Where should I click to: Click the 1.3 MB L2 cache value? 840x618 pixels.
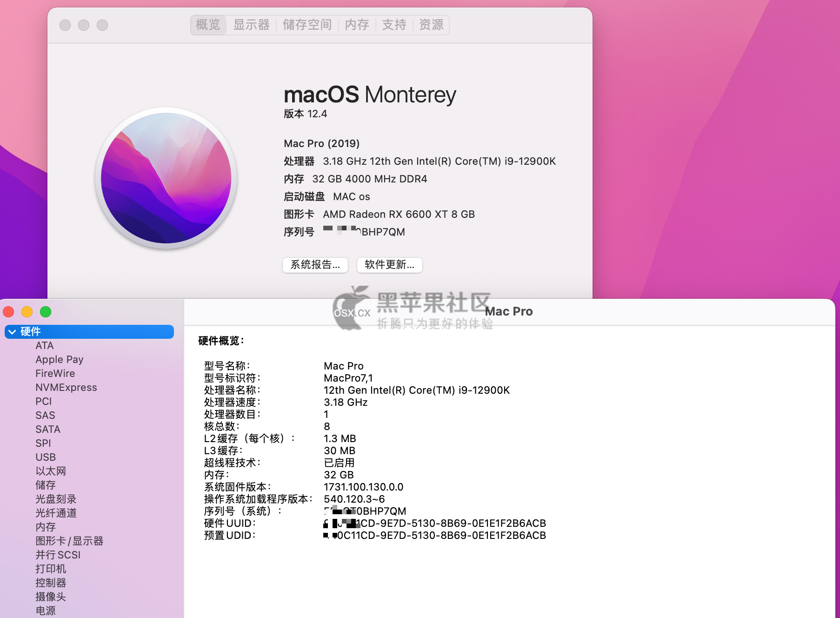(340, 439)
